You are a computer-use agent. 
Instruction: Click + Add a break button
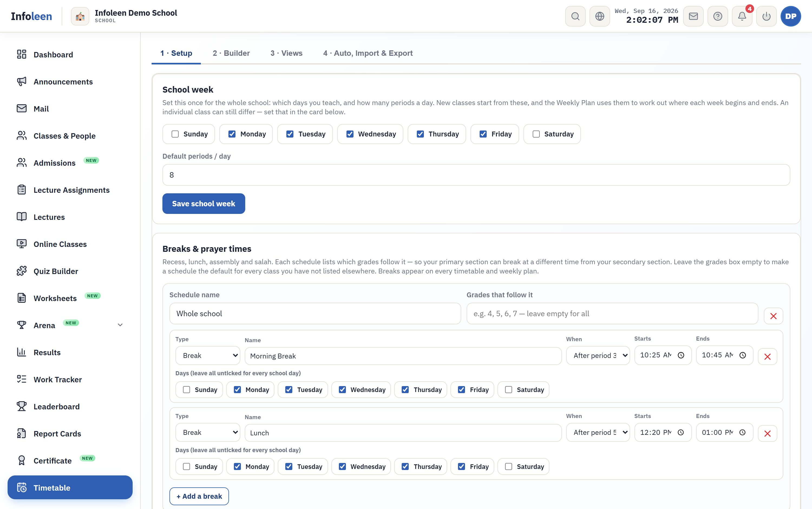pos(199,496)
